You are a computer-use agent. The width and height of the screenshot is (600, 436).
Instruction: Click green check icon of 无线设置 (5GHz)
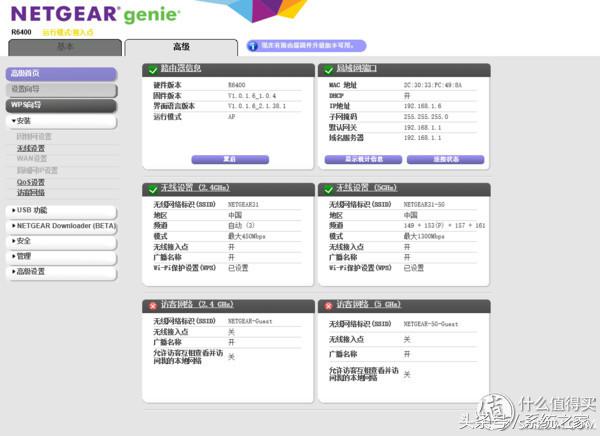328,189
